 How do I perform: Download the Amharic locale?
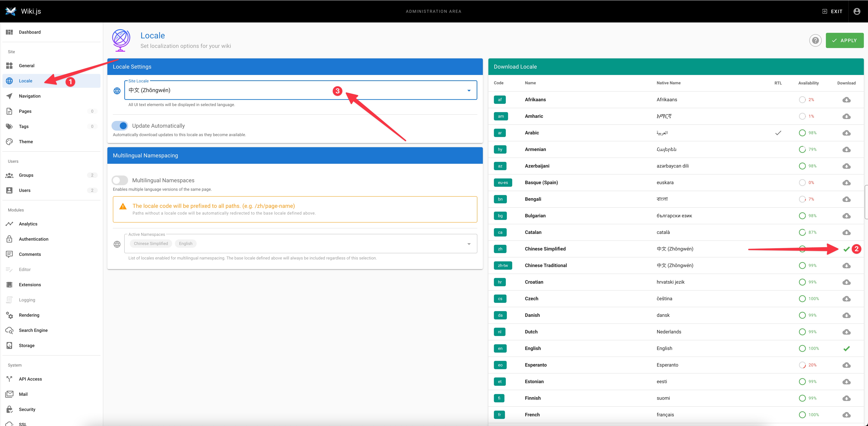(x=846, y=116)
